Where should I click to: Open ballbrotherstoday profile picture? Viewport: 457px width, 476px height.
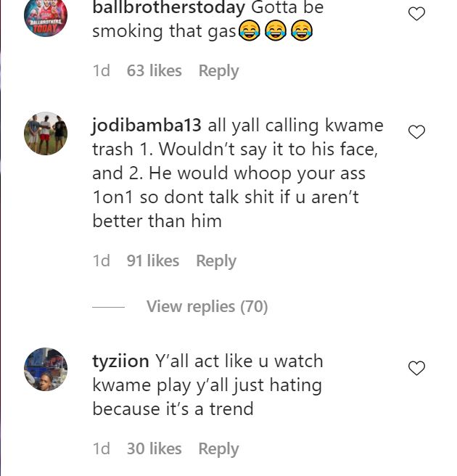tap(46, 16)
